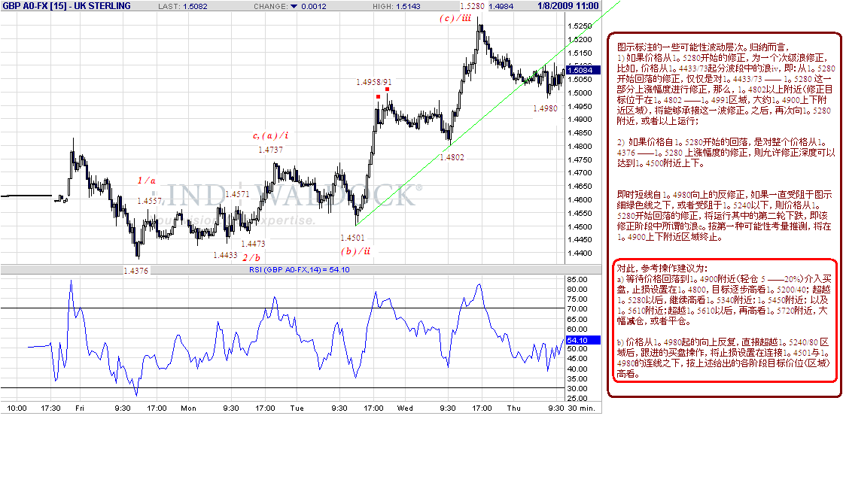The image size is (843, 504).
Task: Click the line 对此, 参考操作建议为:
Action: [662, 268]
